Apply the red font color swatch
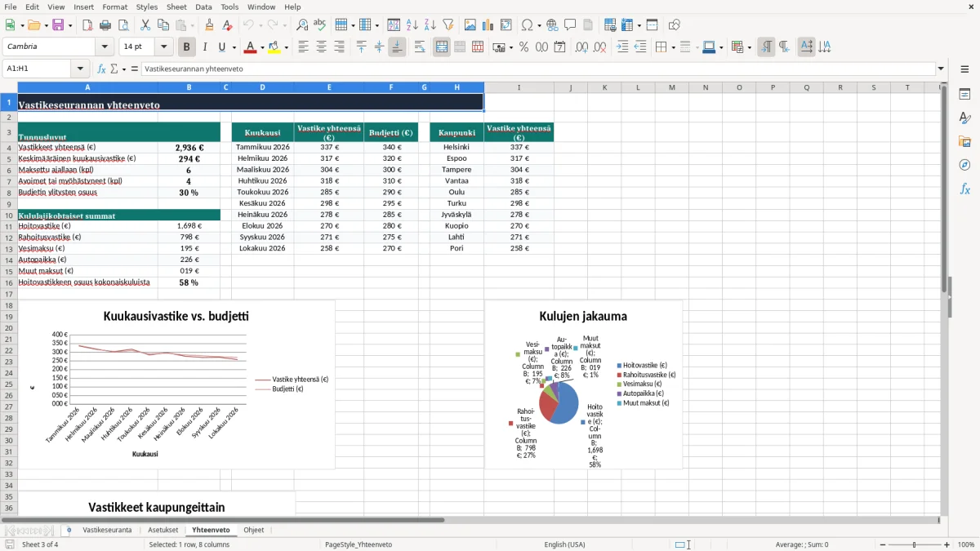 250,47
